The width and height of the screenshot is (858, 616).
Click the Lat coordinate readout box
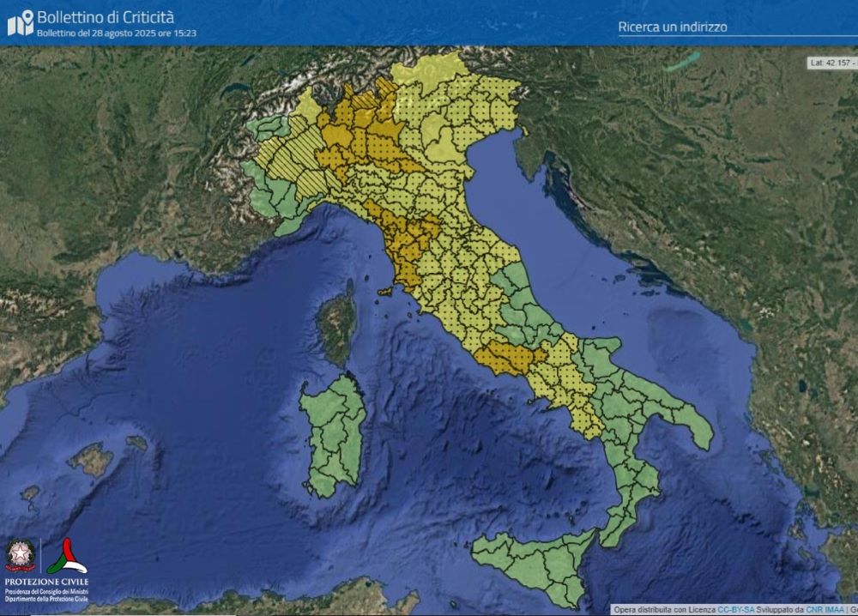coord(832,63)
